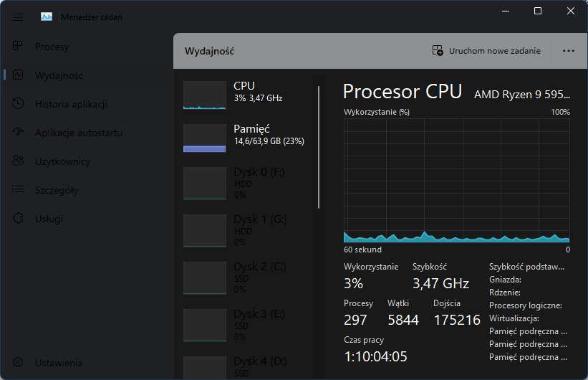
Task: Click the Procesy icon in sidebar
Action: click(18, 46)
